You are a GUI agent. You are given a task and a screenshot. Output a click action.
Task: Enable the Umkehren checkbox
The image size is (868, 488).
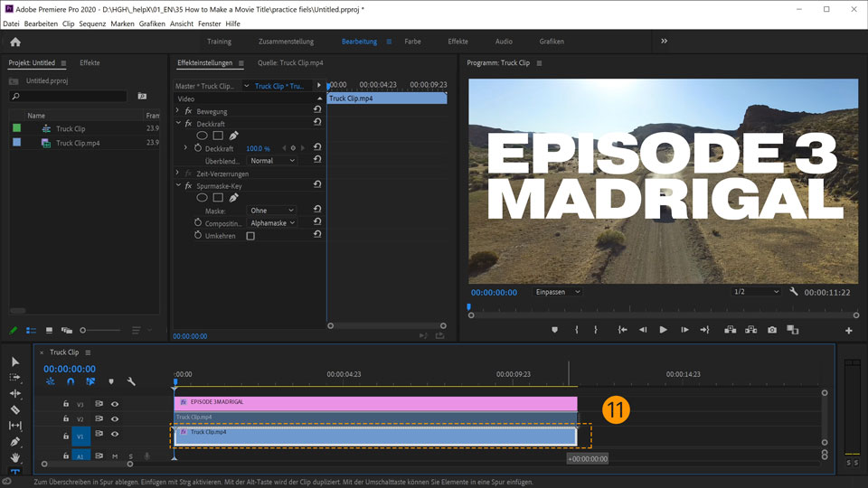pos(250,236)
